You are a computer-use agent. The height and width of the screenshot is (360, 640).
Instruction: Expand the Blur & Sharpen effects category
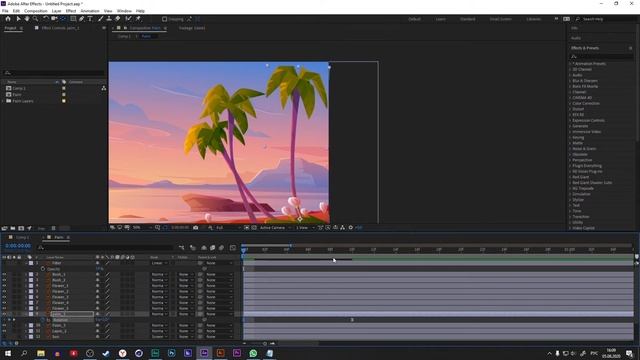(570, 81)
